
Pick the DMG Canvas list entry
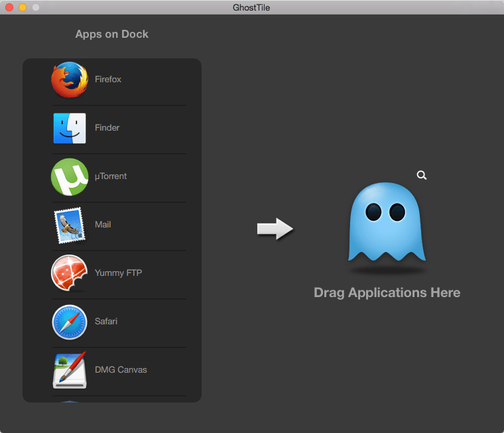(x=121, y=369)
